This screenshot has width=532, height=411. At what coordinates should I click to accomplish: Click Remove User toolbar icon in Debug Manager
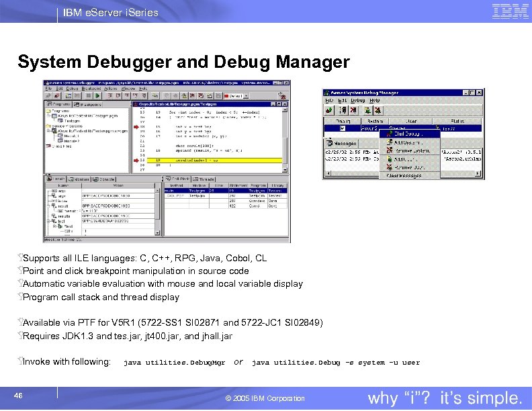(x=378, y=110)
